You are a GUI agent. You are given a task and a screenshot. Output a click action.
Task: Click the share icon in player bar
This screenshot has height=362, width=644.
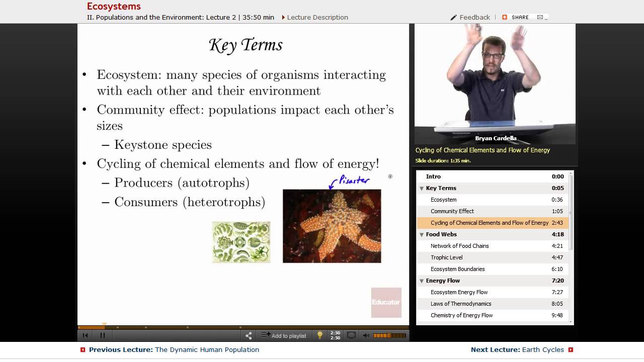click(249, 335)
